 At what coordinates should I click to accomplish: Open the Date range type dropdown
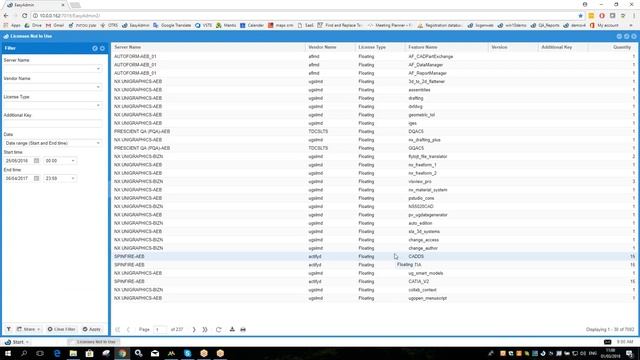[x=98, y=143]
